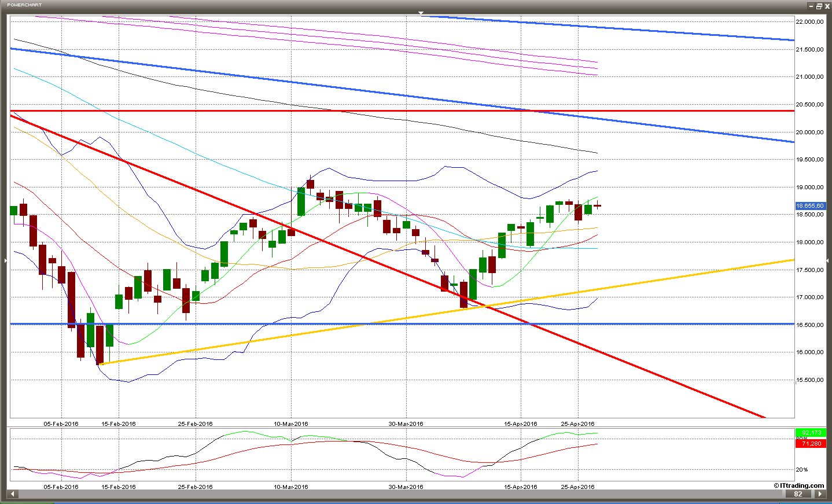832x504 pixels.
Task: Click the horizontal scrollbar track
Action: [400, 494]
